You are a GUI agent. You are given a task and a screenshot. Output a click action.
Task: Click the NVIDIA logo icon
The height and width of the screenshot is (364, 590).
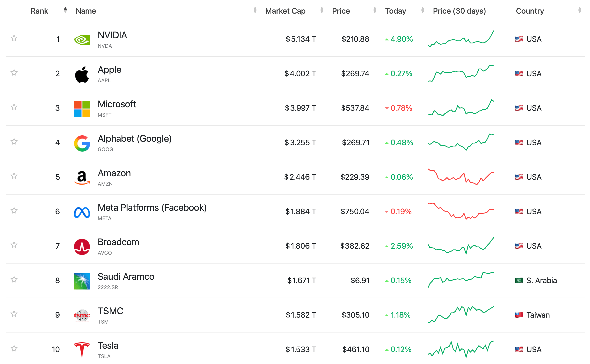tap(82, 40)
